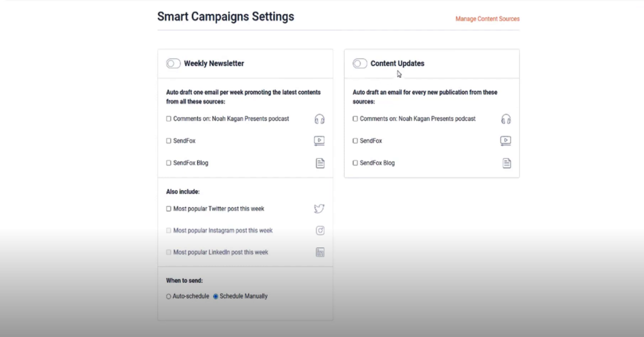The image size is (644, 337).
Task: Click the headphones icon in Weekly Newsletter
Action: coord(319,119)
